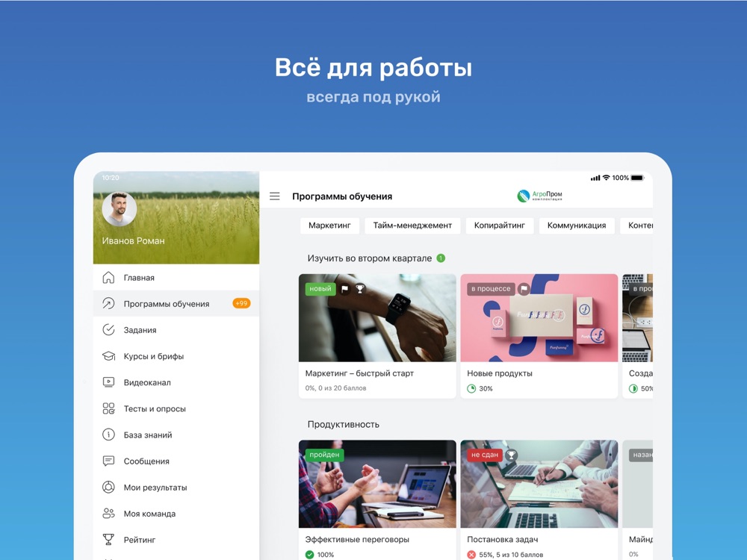747x560 pixels.
Task: Open the Видеоканал play icon
Action: (108, 382)
